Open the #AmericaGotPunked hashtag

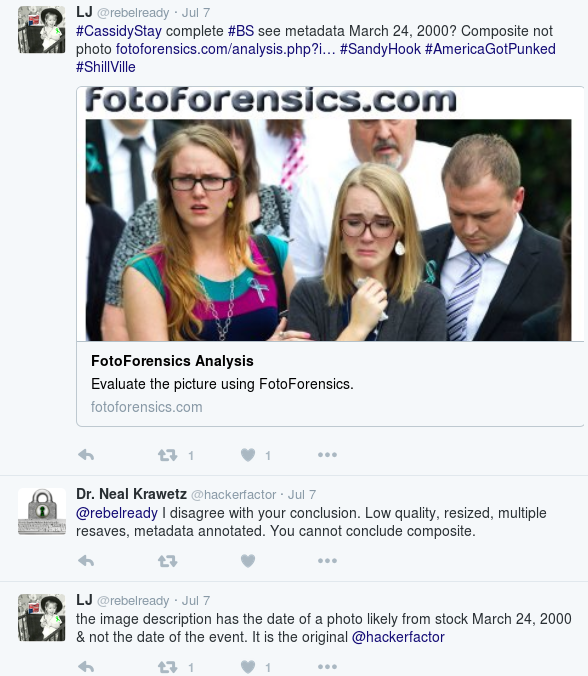(x=490, y=49)
